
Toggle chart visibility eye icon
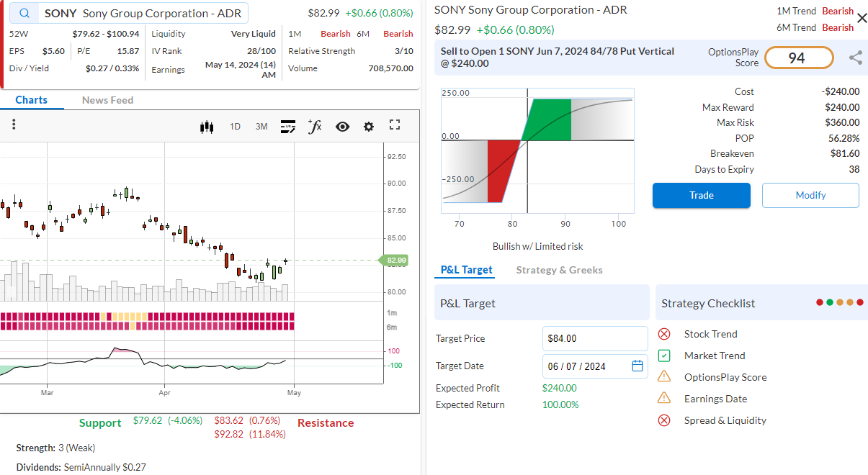point(342,127)
